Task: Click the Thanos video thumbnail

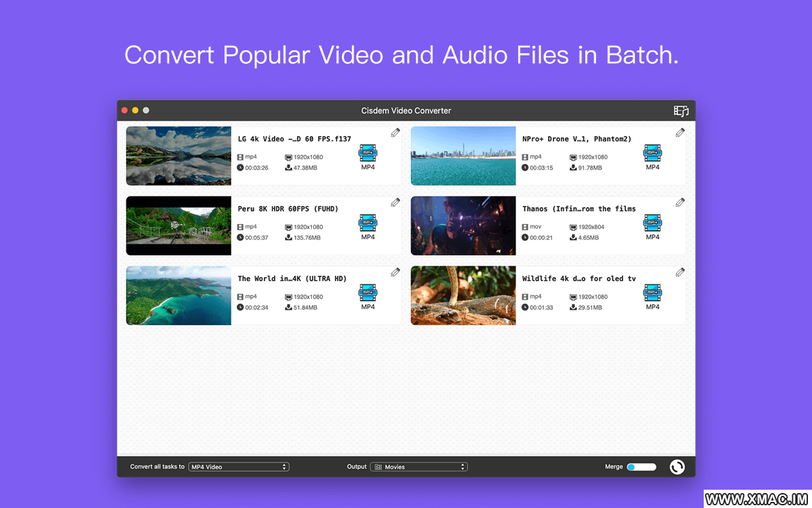Action: [463, 226]
